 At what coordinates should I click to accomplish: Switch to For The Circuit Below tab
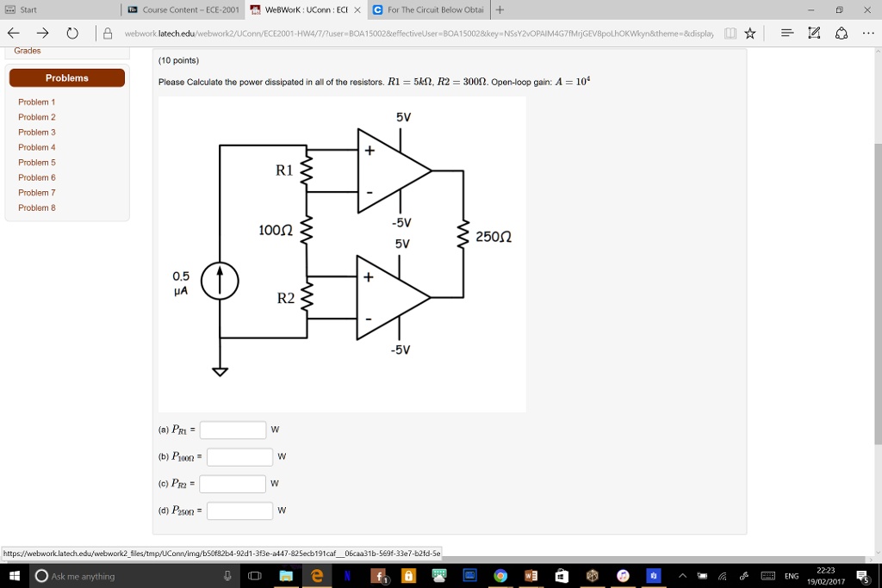430,9
